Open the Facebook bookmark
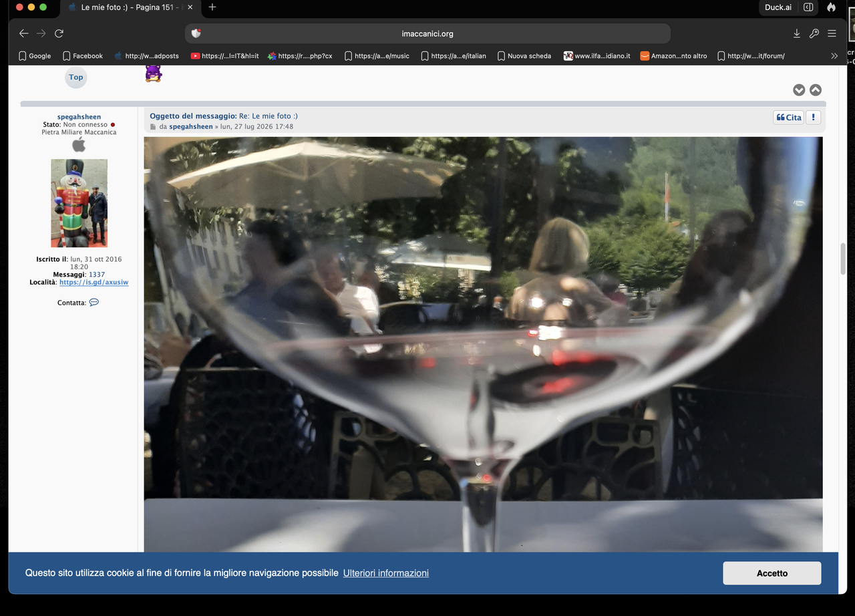 tap(83, 56)
